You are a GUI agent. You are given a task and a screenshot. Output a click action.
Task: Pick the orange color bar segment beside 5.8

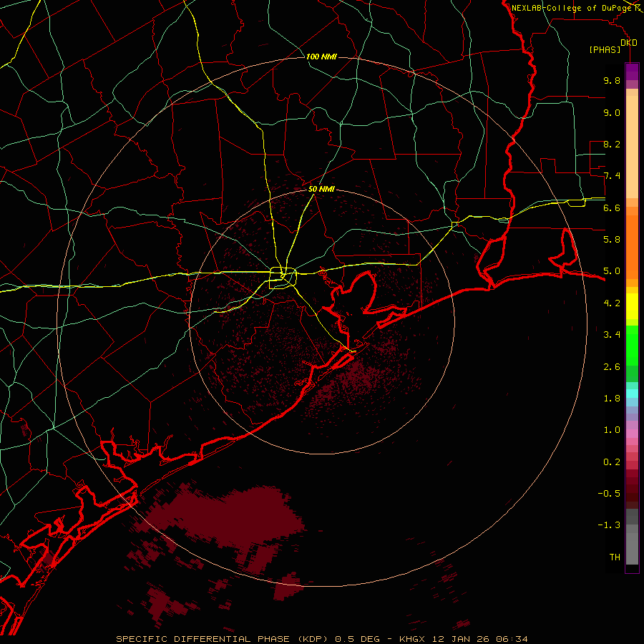(x=632, y=248)
